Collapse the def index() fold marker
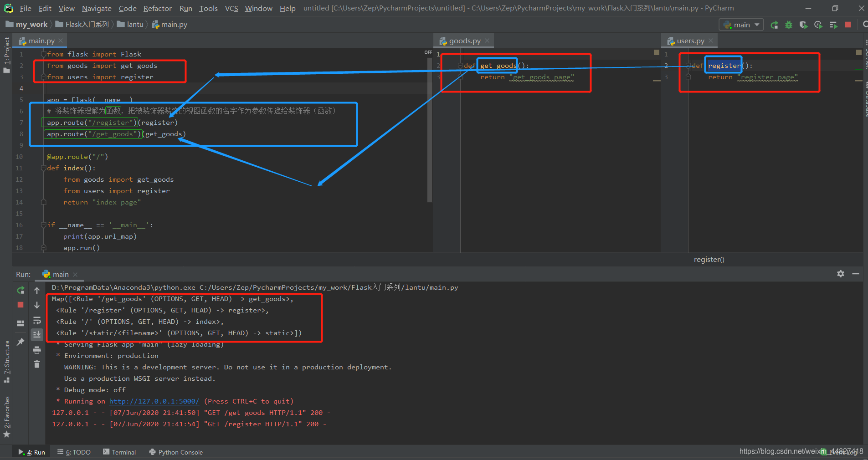The width and height of the screenshot is (868, 460). point(44,168)
